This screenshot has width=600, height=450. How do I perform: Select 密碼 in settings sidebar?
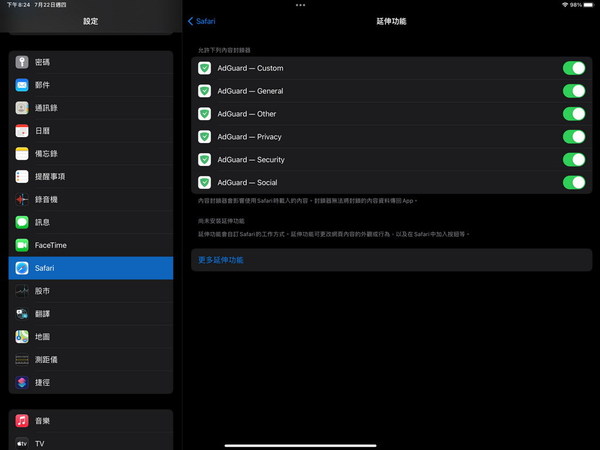click(91, 62)
